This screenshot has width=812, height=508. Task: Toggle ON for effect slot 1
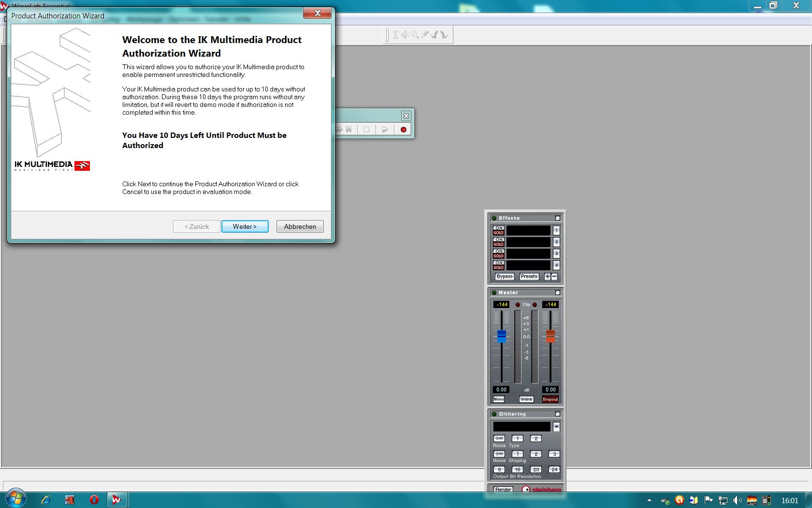pyautogui.click(x=499, y=228)
